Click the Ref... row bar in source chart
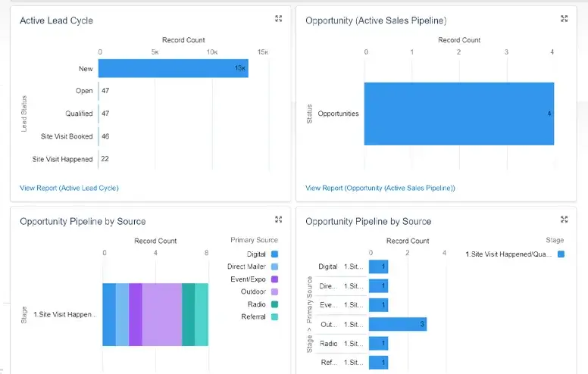Viewport: 588px width, 374px height. (378, 363)
